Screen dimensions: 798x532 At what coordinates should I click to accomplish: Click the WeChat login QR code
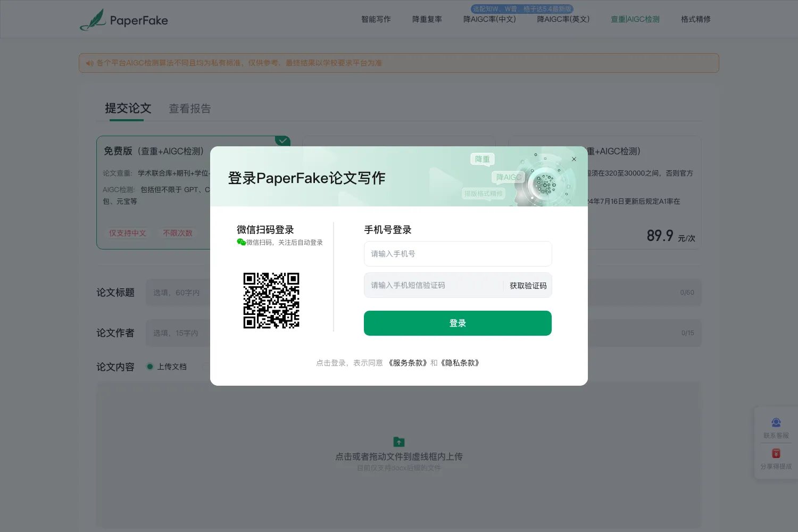[271, 301]
